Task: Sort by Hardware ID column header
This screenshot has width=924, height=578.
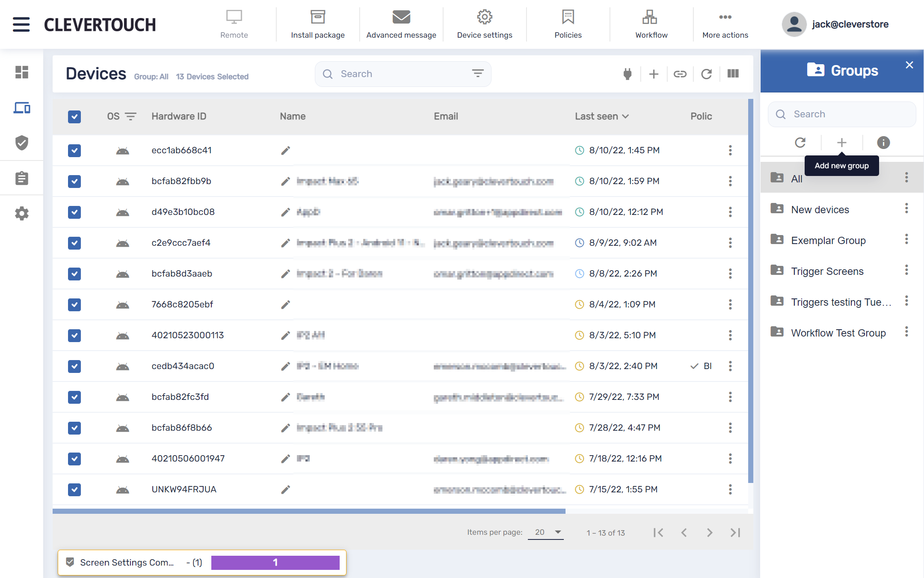Action: coord(179,116)
